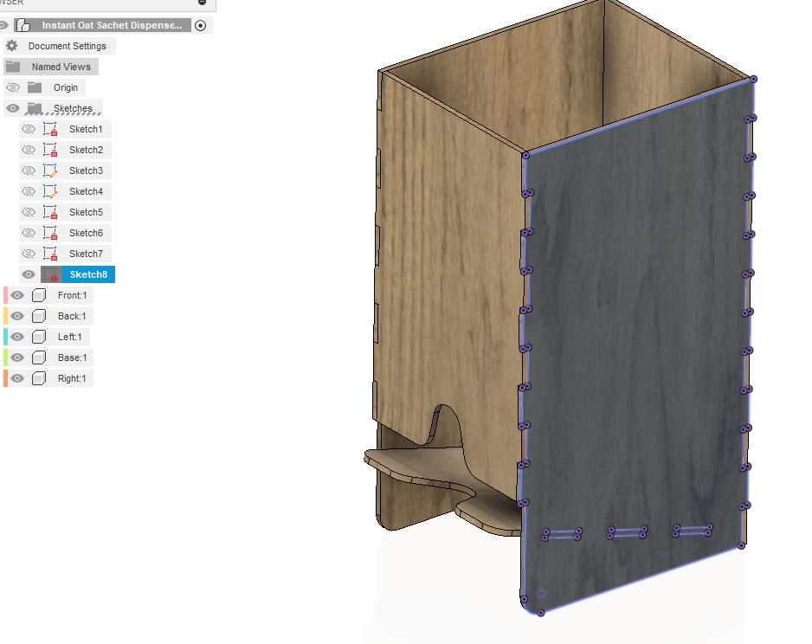812x644 pixels.
Task: Click the cyan color bar beside Left:1
Action: (6, 337)
